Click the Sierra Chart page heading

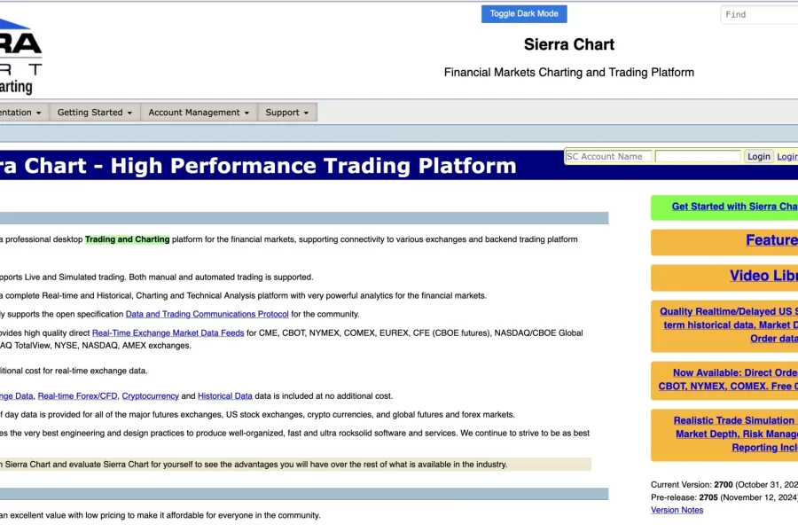(x=569, y=44)
